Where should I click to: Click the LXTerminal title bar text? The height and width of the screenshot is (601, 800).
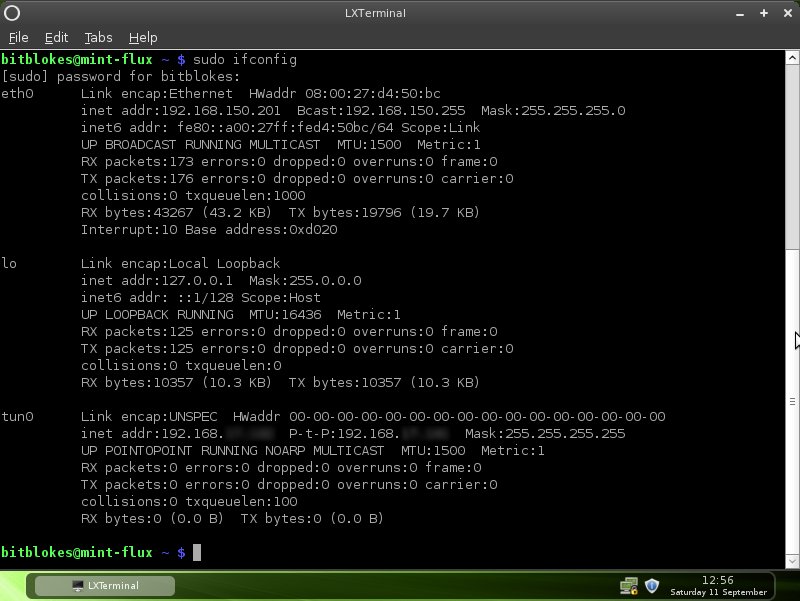pos(376,13)
